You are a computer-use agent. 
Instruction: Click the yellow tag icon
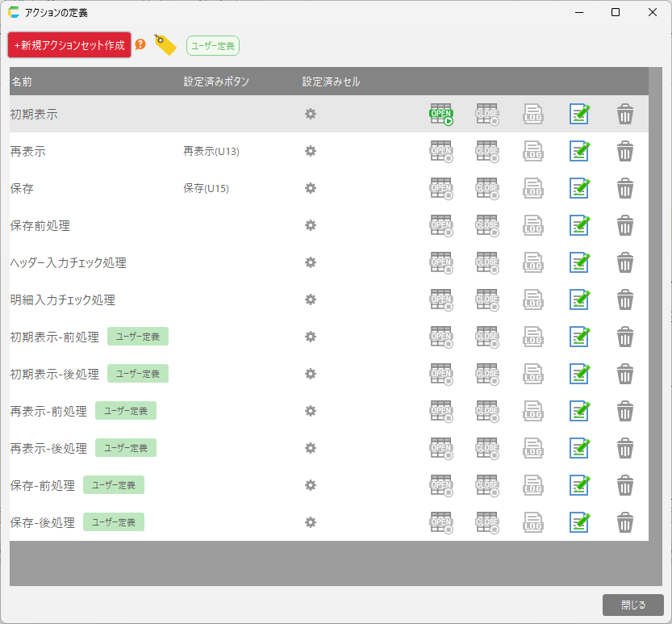165,45
